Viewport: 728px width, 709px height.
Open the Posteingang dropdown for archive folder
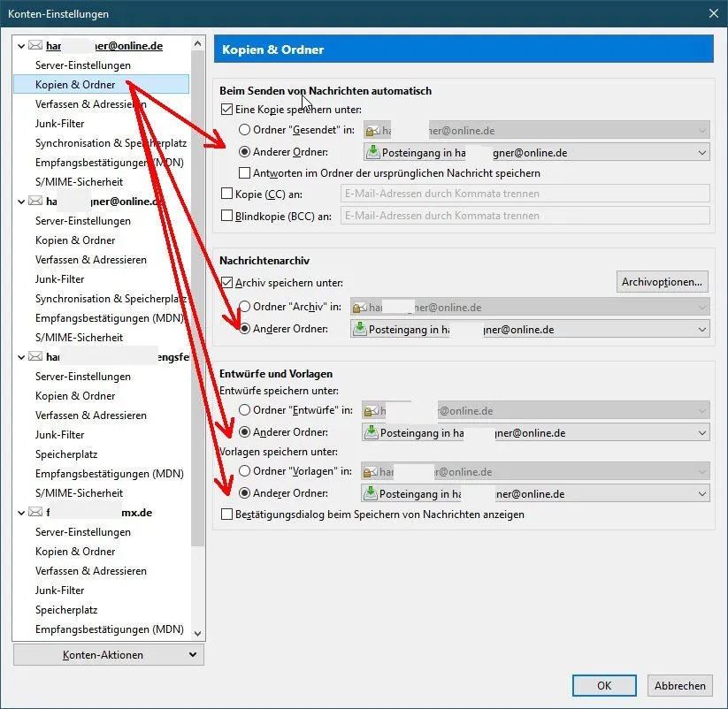(530, 330)
